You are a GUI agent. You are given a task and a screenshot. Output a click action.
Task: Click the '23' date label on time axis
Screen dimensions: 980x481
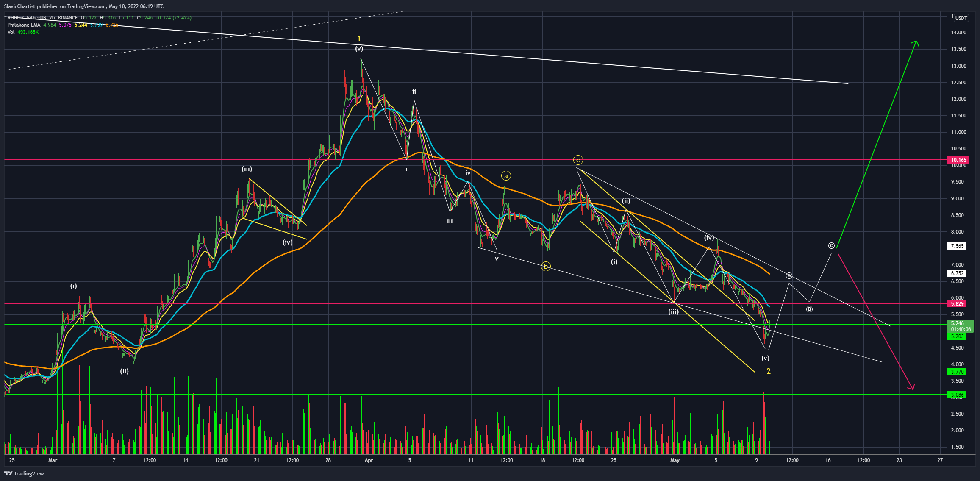tap(899, 460)
